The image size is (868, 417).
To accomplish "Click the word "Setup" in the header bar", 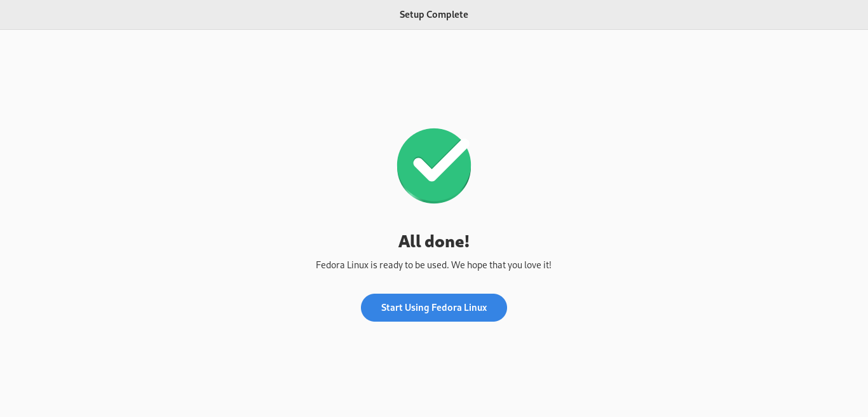I will pyautogui.click(x=412, y=15).
